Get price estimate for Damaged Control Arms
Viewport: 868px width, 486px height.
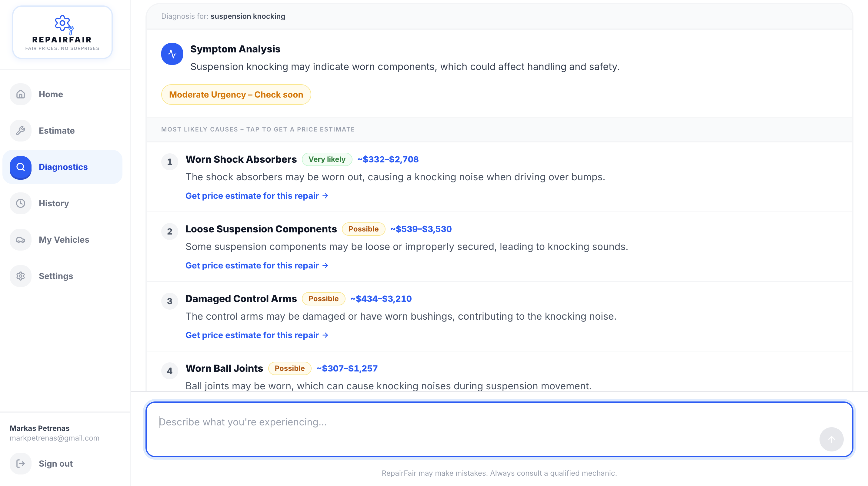click(x=257, y=335)
